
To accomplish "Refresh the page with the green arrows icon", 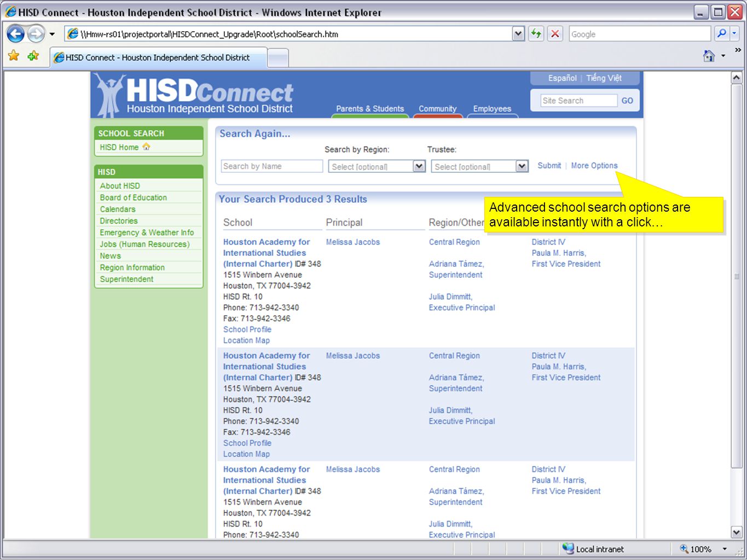I will click(536, 34).
